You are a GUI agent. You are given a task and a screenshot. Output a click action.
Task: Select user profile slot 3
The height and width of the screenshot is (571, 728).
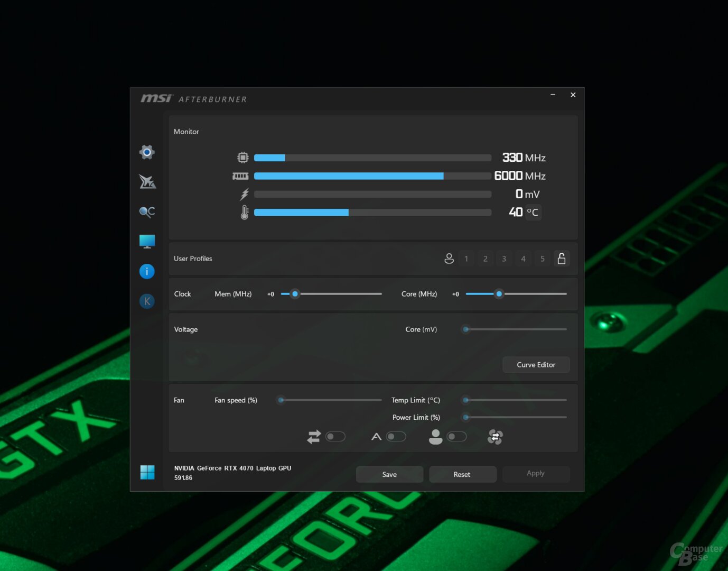(x=504, y=259)
